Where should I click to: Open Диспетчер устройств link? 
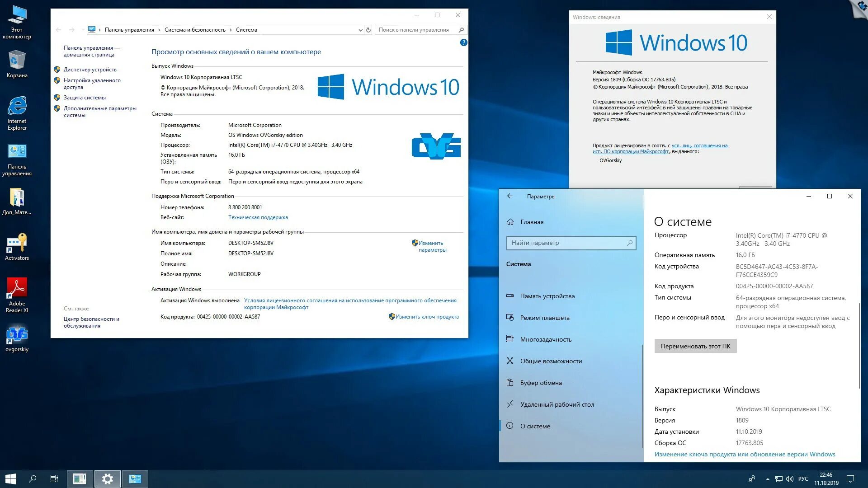pos(90,70)
